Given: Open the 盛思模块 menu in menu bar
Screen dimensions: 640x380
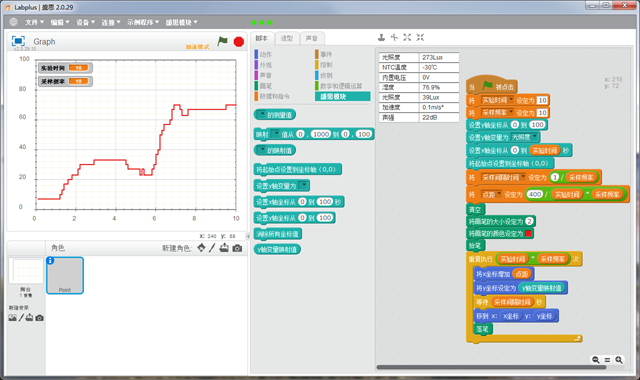Looking at the screenshot, I should [x=181, y=22].
